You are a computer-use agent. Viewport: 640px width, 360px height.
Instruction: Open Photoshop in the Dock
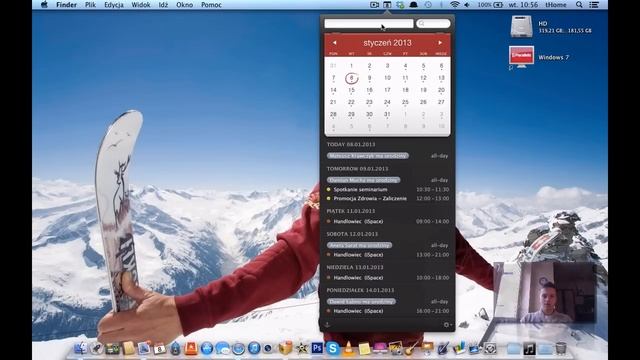click(317, 348)
